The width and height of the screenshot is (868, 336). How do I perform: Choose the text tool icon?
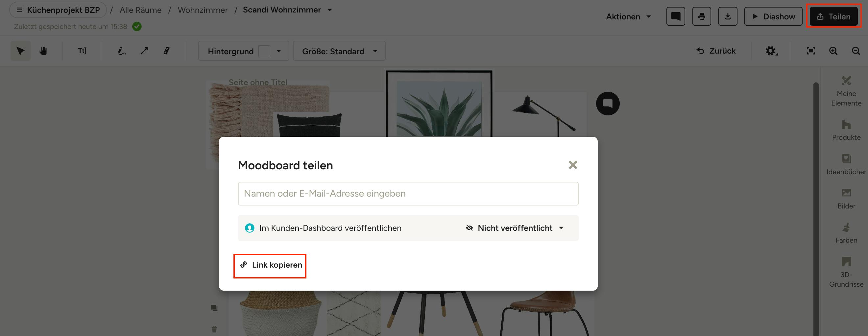tap(82, 51)
